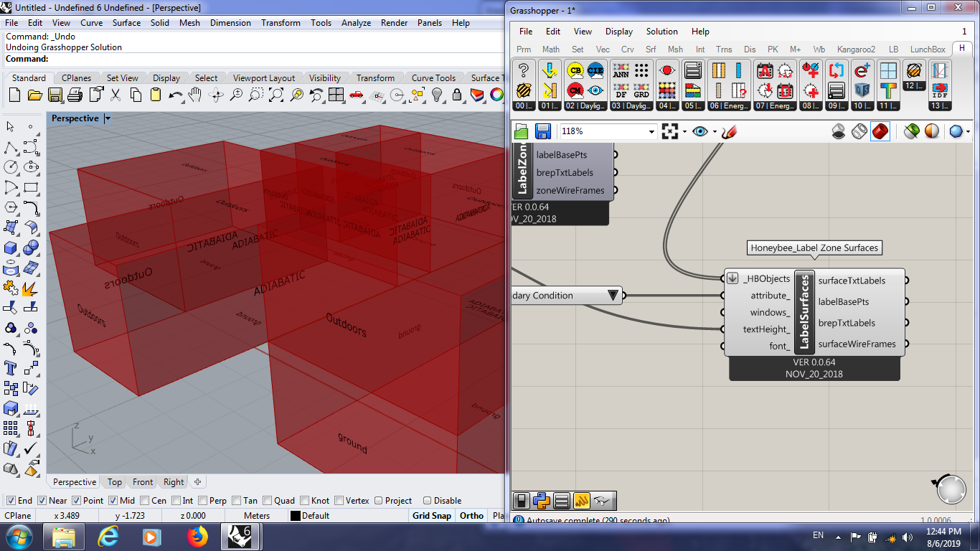Click the Honeybee question mark icon
Viewport: 980px width, 551px height.
coord(524,70)
